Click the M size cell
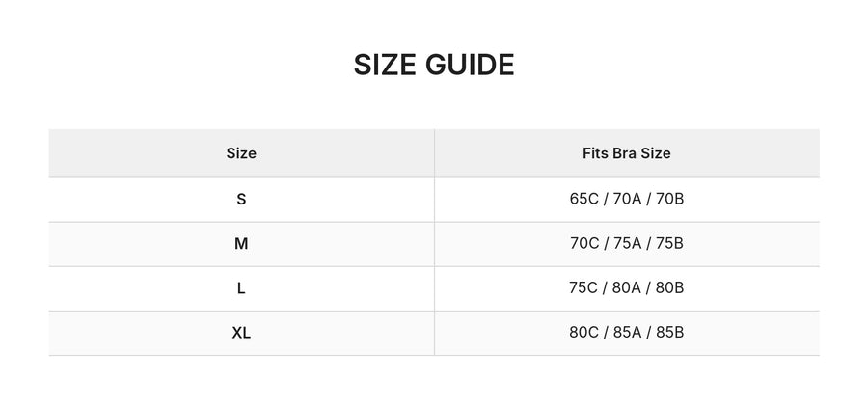The height and width of the screenshot is (407, 868). [x=241, y=244]
